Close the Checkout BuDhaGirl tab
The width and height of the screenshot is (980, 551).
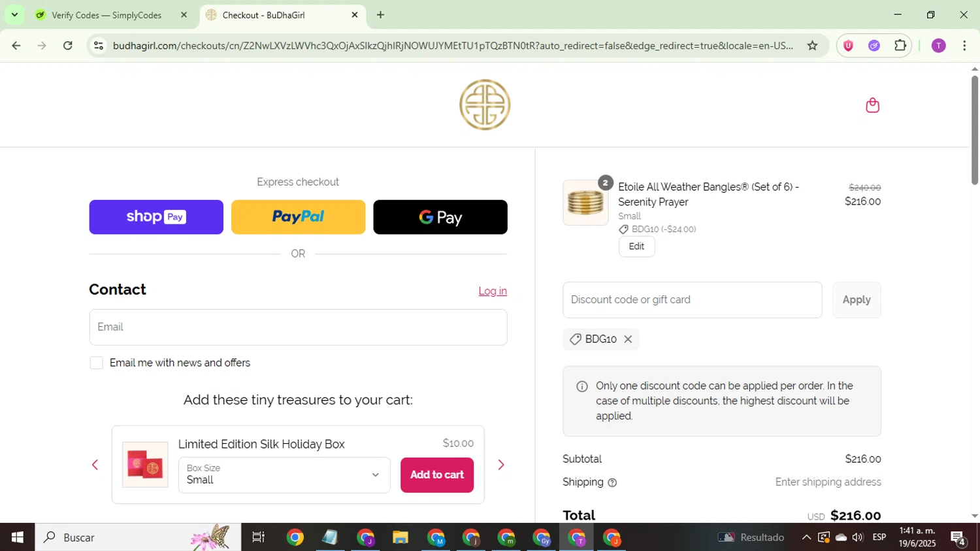pyautogui.click(x=355, y=15)
